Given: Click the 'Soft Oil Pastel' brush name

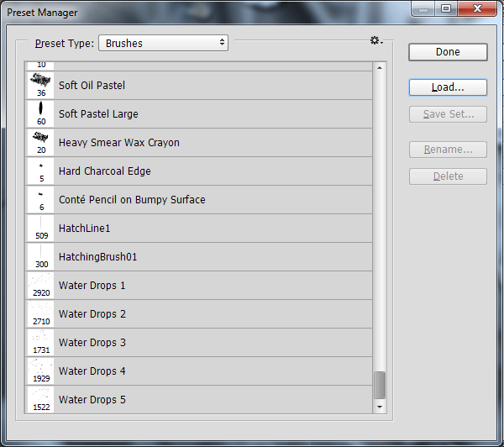Looking at the screenshot, I should pos(92,86).
